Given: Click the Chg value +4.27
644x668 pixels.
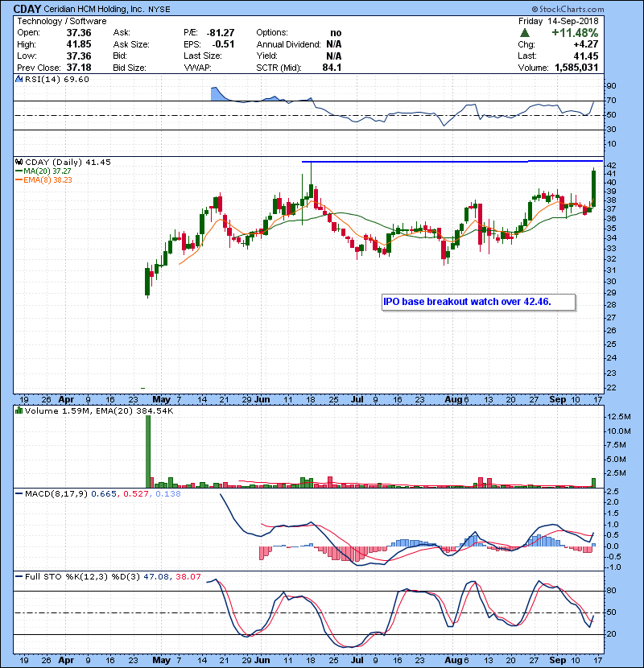Looking at the screenshot, I should (586, 44).
